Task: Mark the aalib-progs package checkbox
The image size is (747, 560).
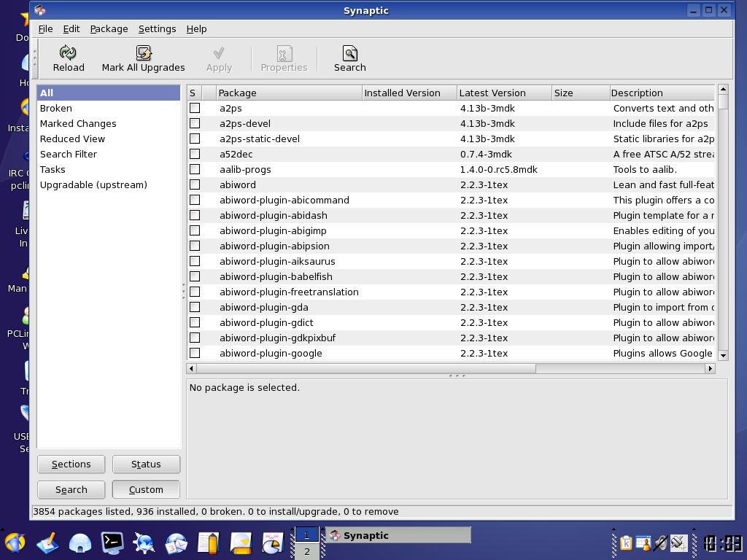Action: click(195, 169)
